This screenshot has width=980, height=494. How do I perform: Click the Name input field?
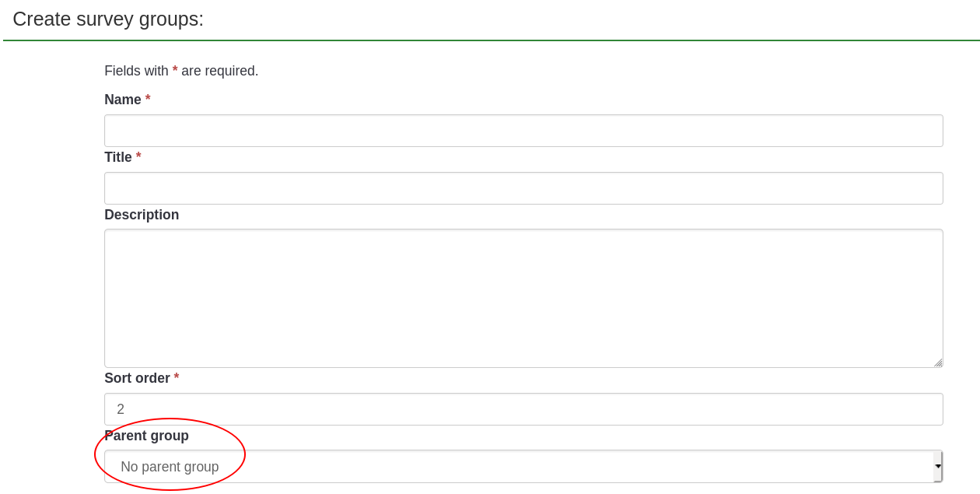pos(523,131)
